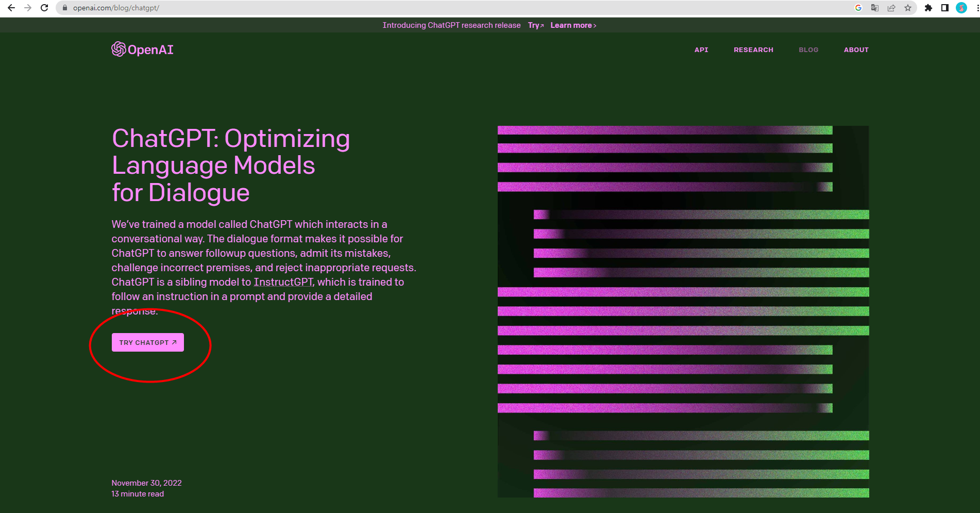Go back using the browser back arrow
Image resolution: width=980 pixels, height=513 pixels.
11,8
